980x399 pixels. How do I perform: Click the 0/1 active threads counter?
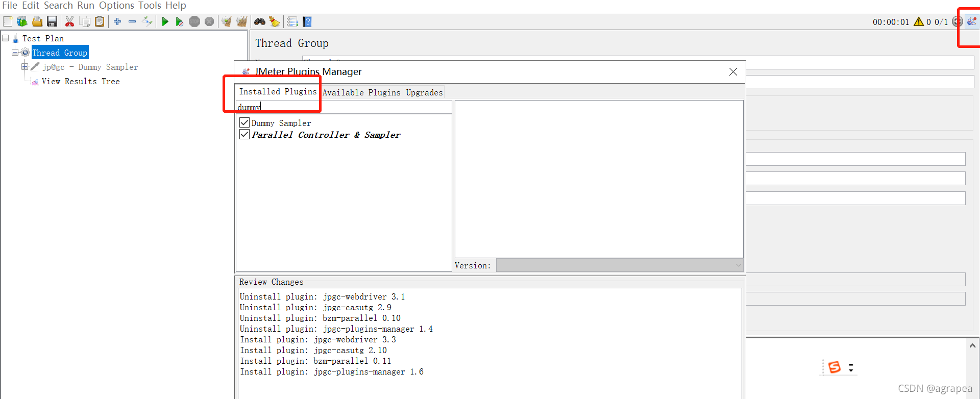click(941, 22)
